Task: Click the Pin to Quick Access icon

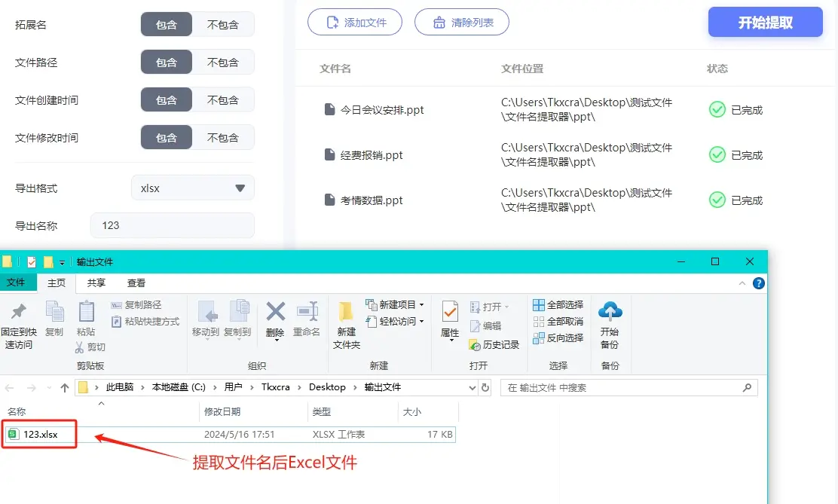Action: tap(18, 312)
